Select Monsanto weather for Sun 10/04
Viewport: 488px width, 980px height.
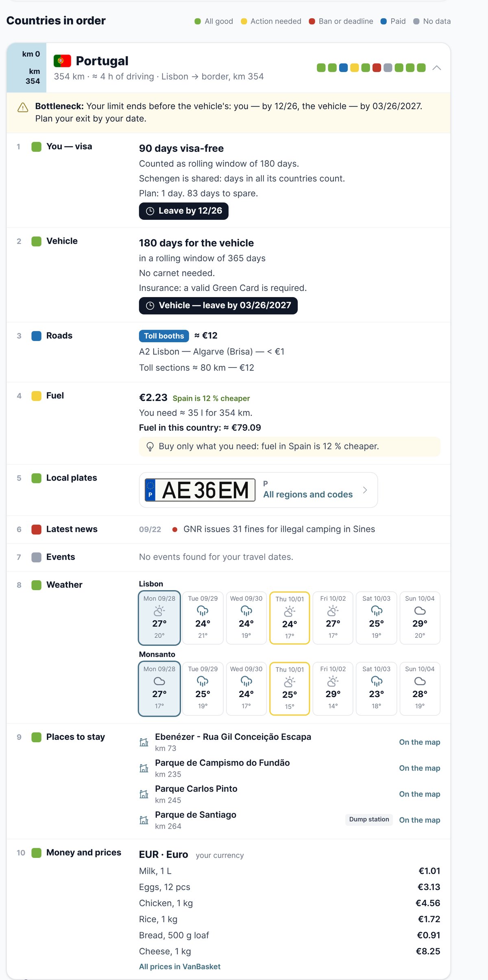420,689
